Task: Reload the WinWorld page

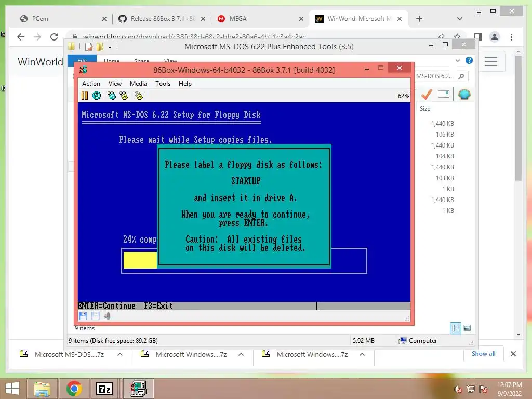Action: pos(54,37)
